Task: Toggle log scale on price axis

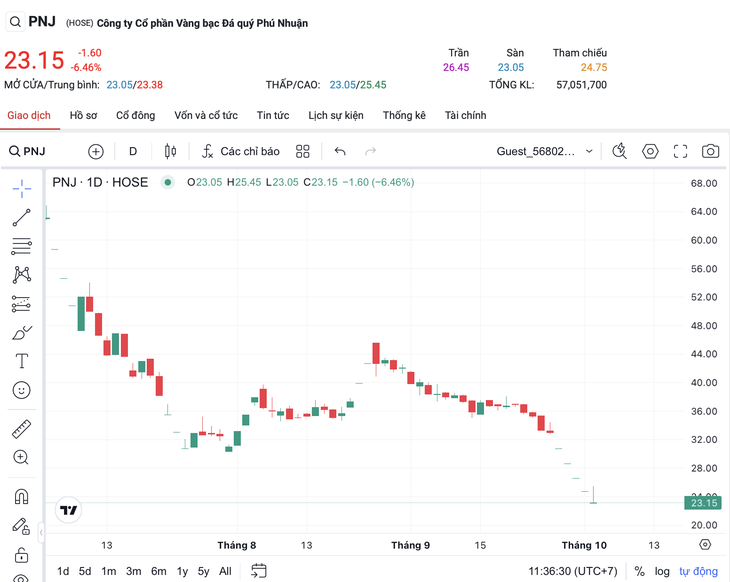Action: [x=662, y=571]
